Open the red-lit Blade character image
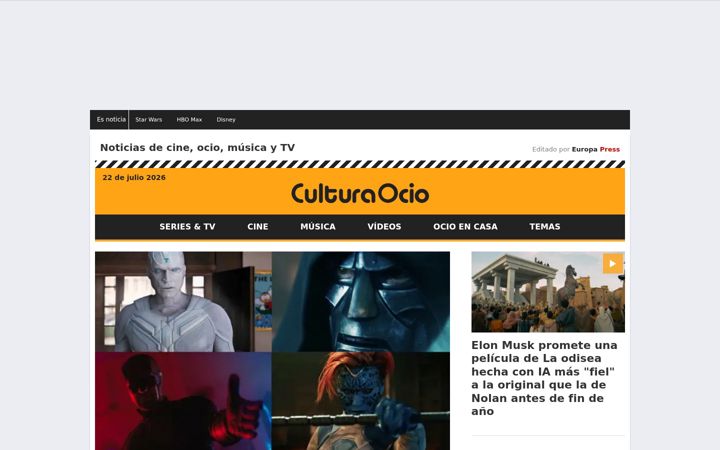Viewport: 720px width, 450px height. point(183,401)
